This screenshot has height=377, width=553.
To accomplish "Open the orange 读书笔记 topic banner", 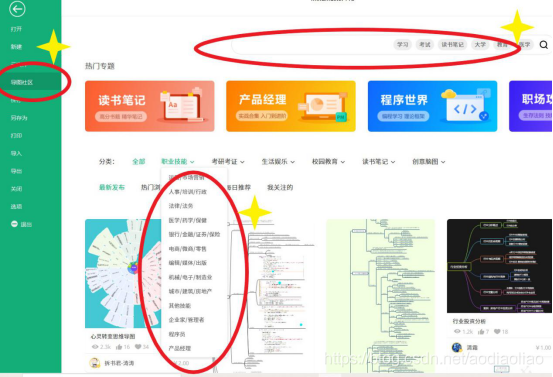I will click(x=150, y=106).
